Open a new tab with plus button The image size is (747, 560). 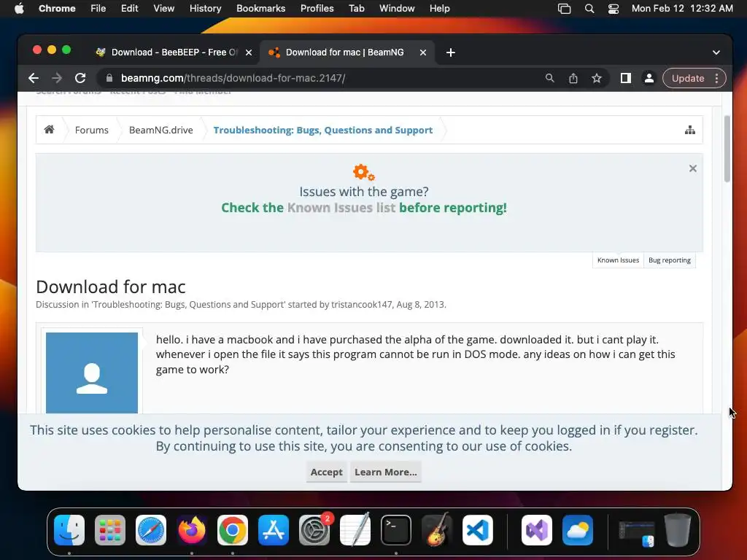click(x=451, y=52)
